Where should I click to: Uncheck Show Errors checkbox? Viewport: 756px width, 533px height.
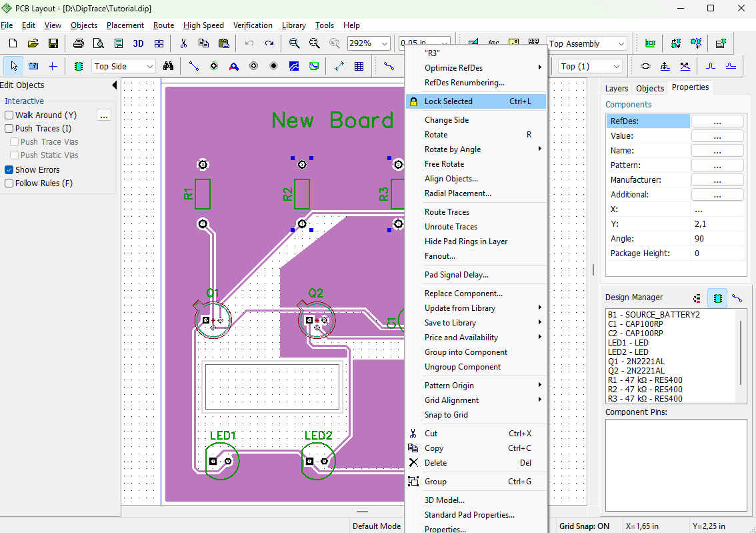[9, 170]
